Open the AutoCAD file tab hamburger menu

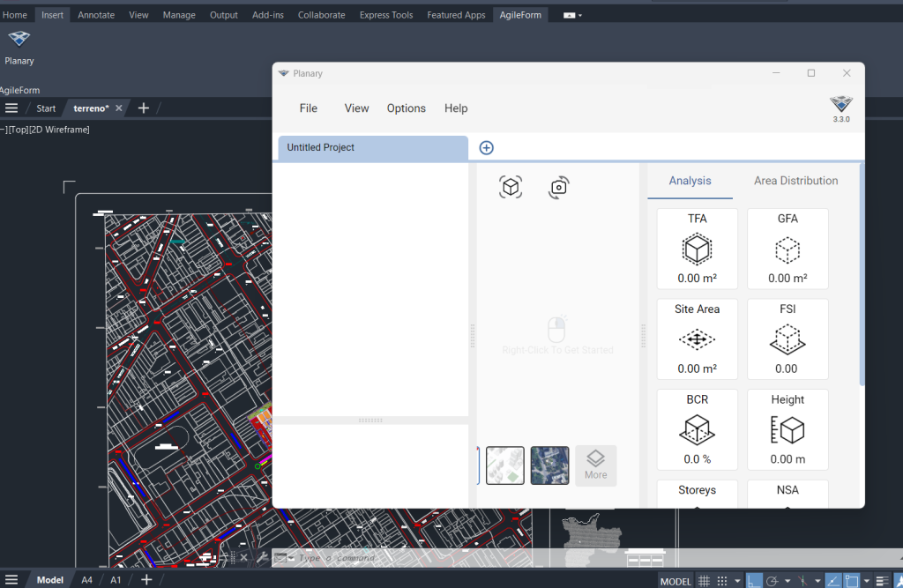[11, 108]
